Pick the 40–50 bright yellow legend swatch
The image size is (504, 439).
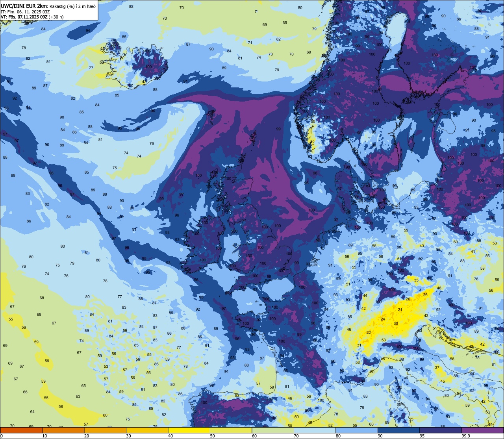click(x=189, y=430)
